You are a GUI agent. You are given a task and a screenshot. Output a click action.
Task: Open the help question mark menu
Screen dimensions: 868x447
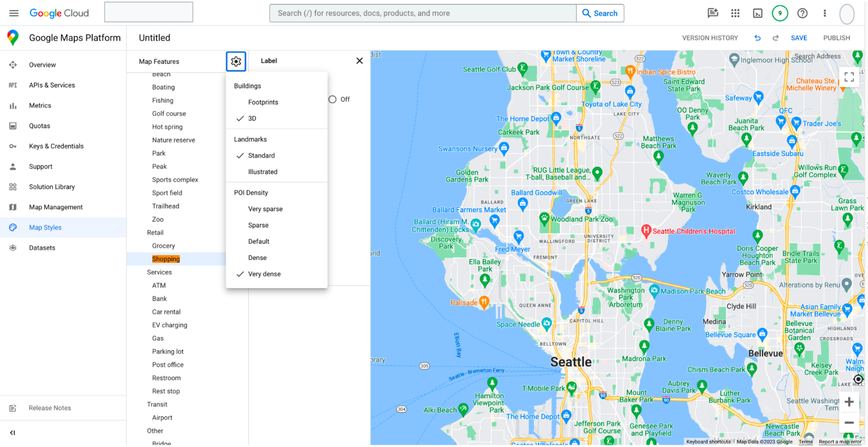(802, 13)
